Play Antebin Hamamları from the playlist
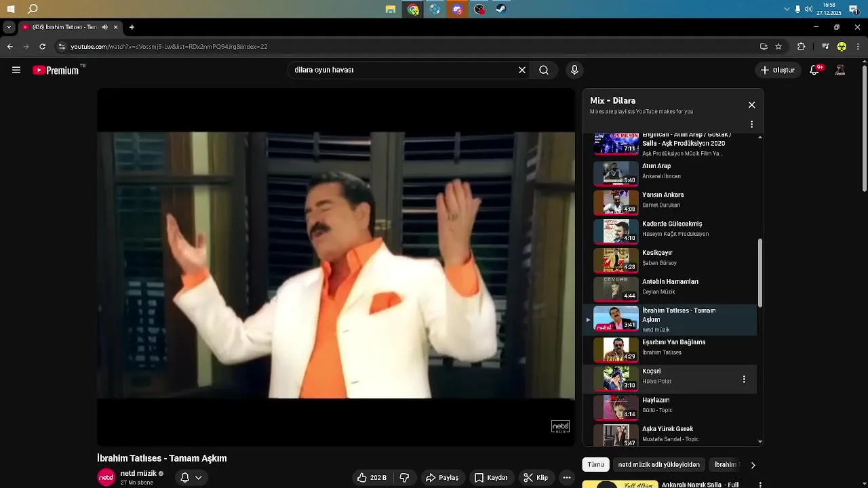The height and width of the screenshot is (488, 868). 671,289
